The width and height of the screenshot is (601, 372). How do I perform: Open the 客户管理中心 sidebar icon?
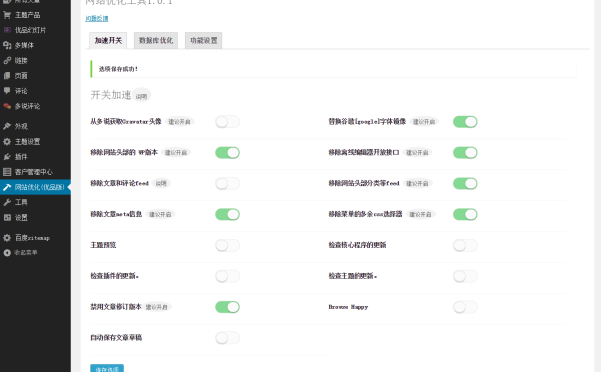tap(7, 172)
